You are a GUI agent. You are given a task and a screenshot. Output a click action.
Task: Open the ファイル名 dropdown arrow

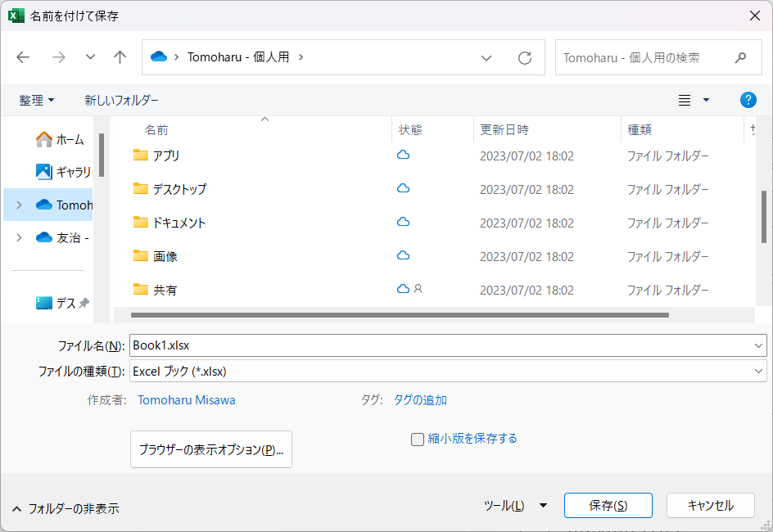(x=759, y=345)
